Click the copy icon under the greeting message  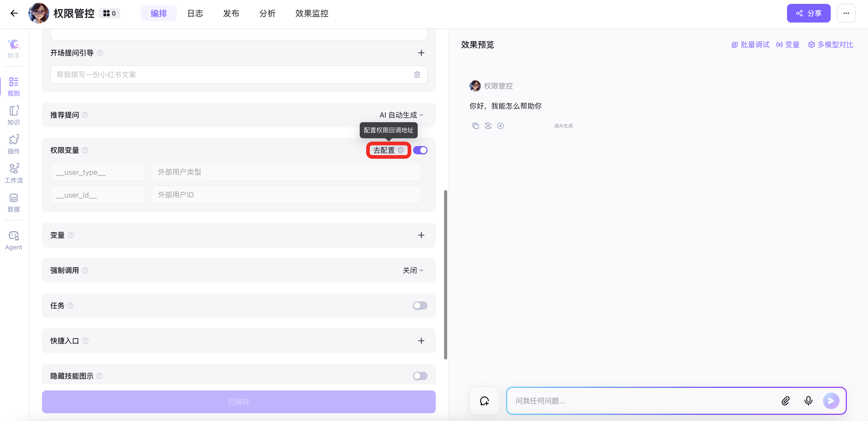[x=475, y=126]
